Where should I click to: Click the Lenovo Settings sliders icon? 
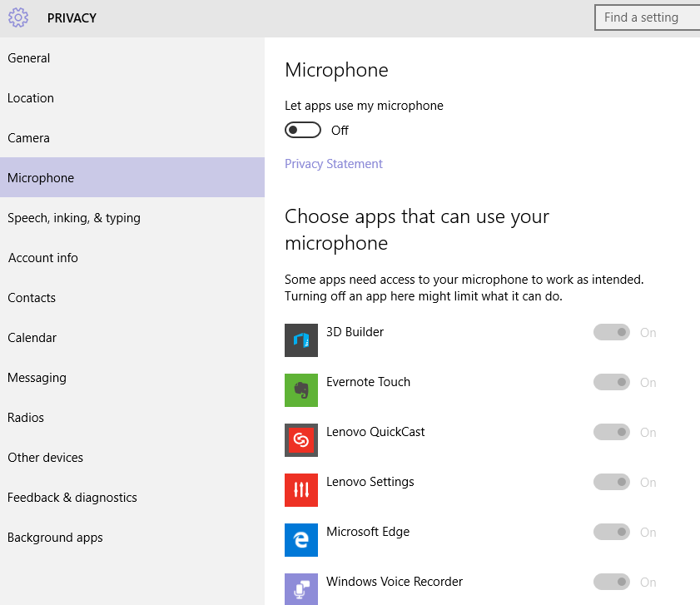(x=301, y=490)
